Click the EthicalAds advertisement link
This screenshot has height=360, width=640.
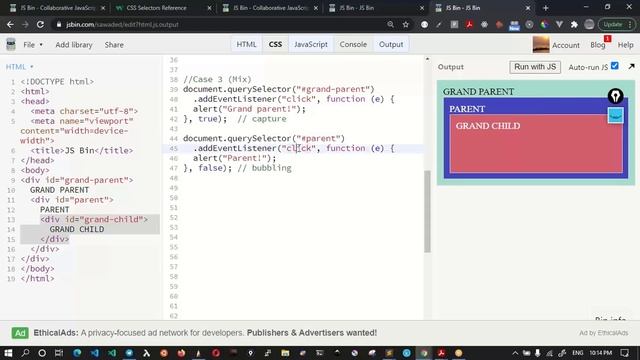pyautogui.click(x=205, y=333)
